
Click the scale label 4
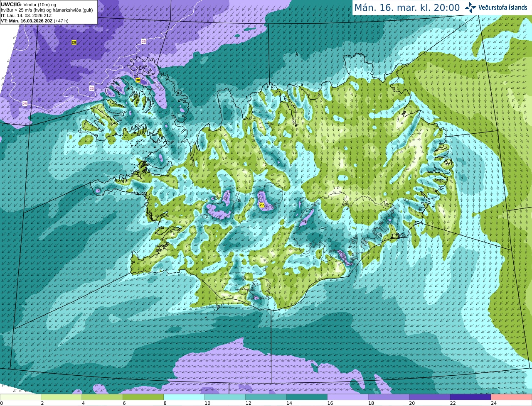[x=83, y=403]
